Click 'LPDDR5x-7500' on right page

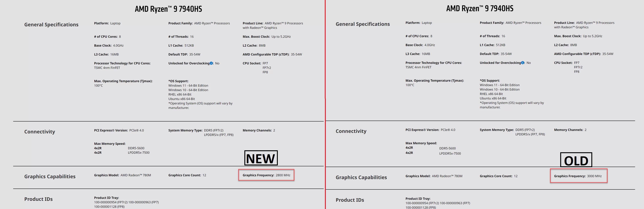(x=450, y=154)
